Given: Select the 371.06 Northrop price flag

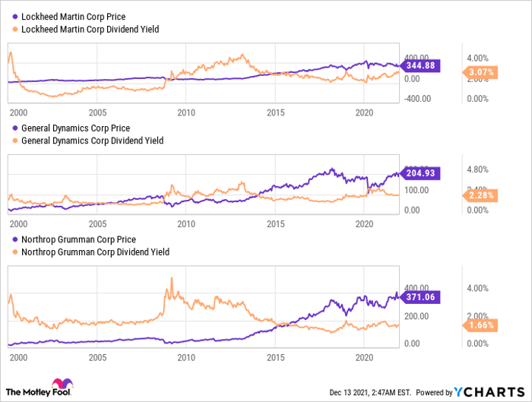Looking at the screenshot, I should coord(420,295).
